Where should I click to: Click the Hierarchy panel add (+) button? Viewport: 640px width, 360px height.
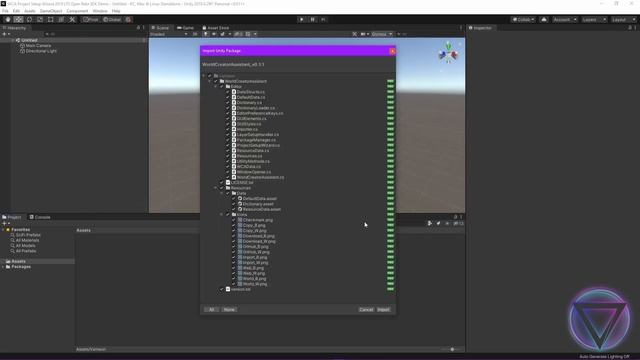click(x=5, y=34)
